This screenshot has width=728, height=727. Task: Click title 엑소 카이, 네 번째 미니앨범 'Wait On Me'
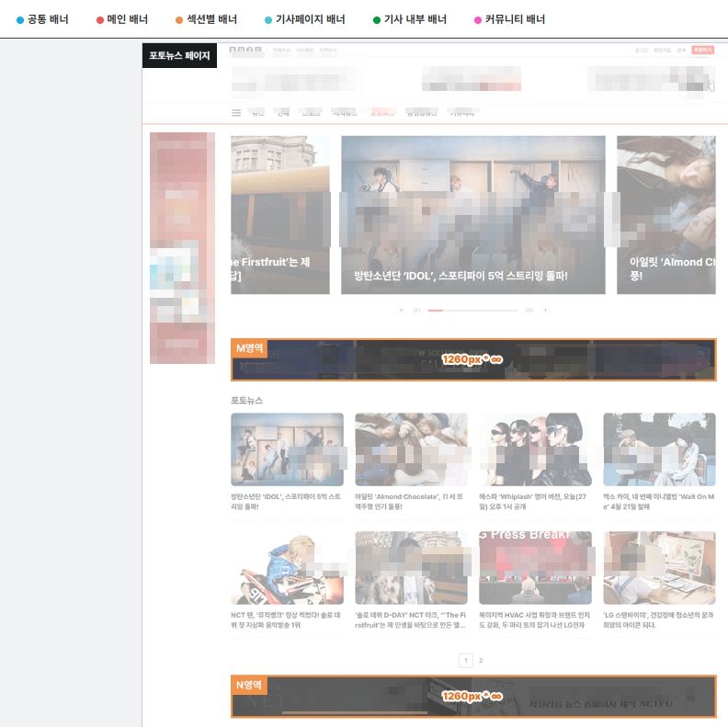(x=659, y=502)
